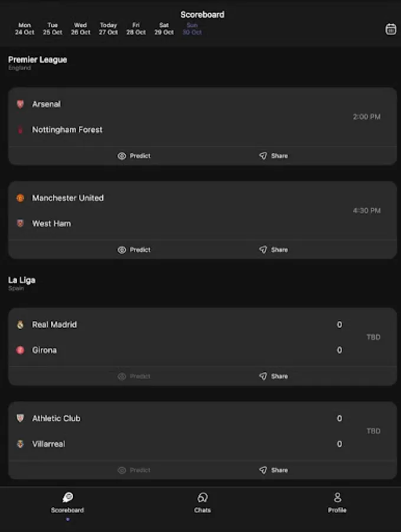Image resolution: width=401 pixels, height=532 pixels.
Task: Share the Real Madrid vs Girona match
Action: [x=273, y=376]
